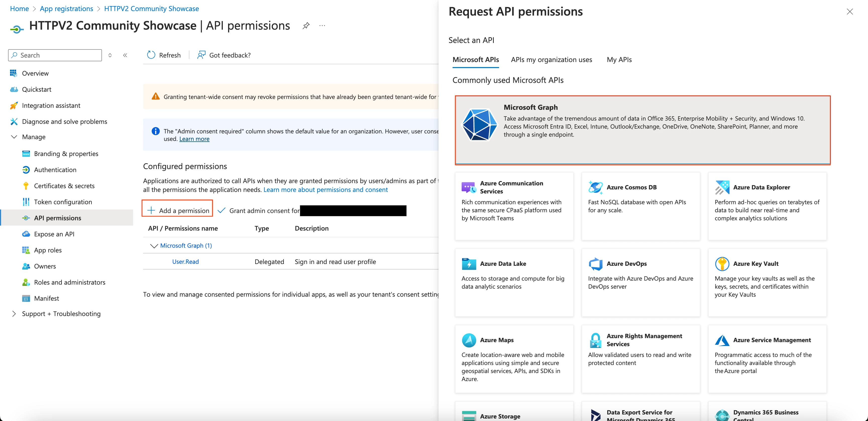Click the Got feedback person icon
This screenshot has height=421, width=868.
201,55
